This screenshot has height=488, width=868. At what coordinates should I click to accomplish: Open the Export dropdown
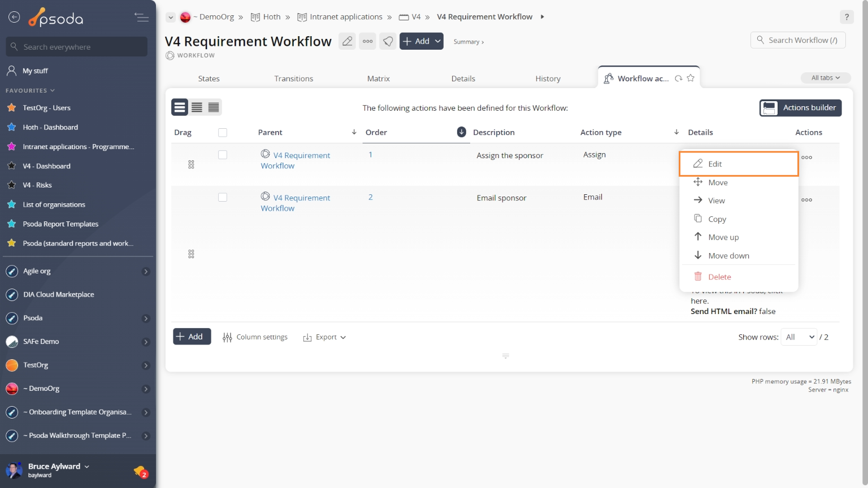click(324, 337)
